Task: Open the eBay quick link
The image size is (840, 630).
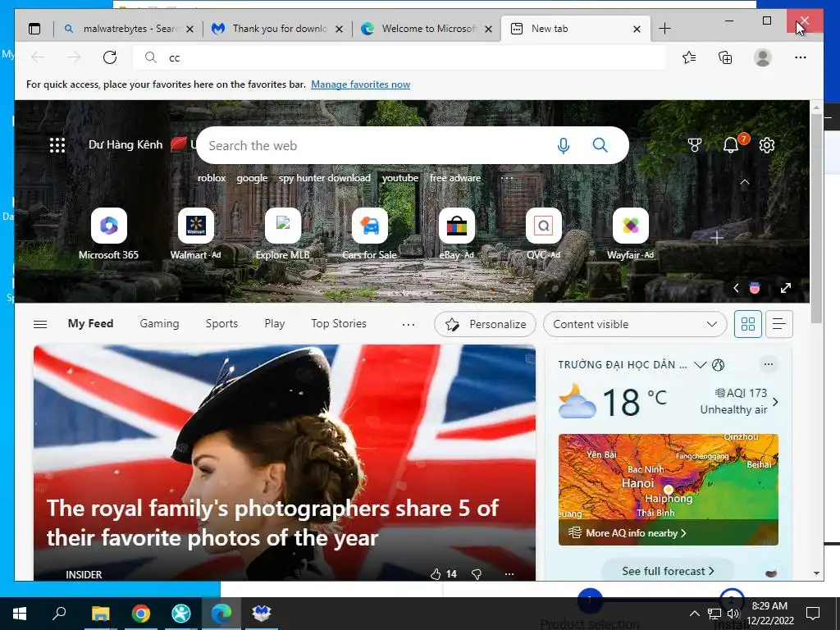Action: click(456, 235)
